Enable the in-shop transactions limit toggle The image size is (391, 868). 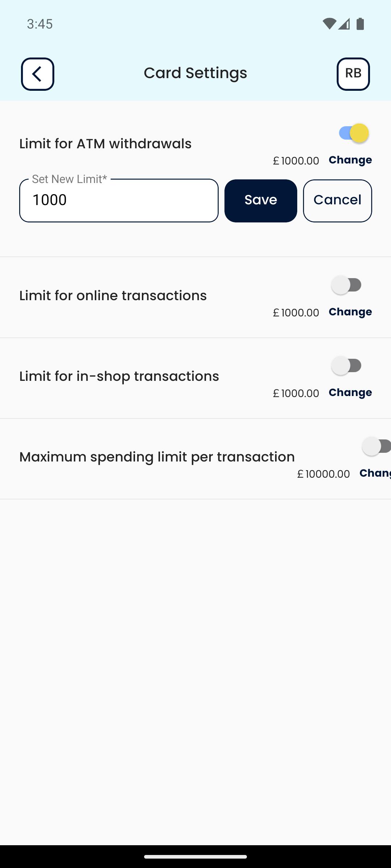346,366
